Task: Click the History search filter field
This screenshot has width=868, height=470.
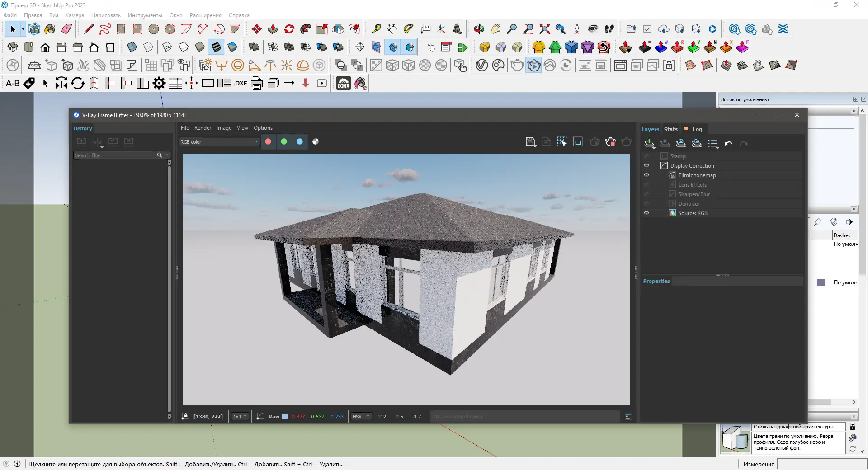Action: click(115, 155)
